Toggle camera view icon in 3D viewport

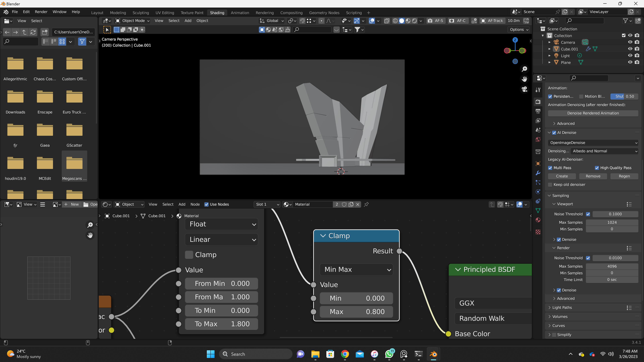pyautogui.click(x=524, y=89)
